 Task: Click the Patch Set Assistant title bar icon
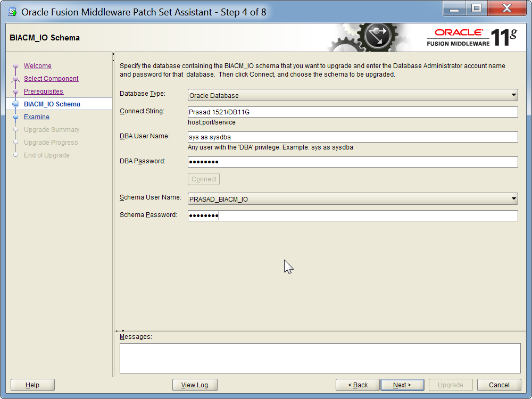12,12
